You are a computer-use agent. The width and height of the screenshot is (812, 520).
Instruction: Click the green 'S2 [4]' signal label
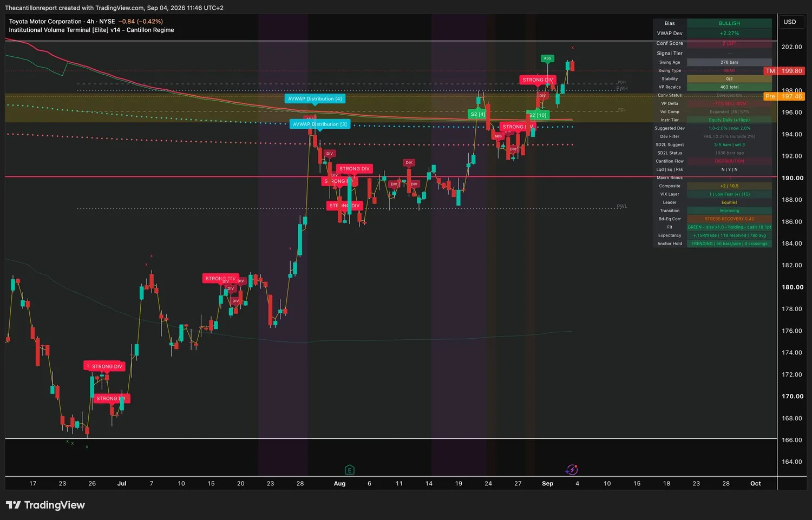[x=477, y=114]
